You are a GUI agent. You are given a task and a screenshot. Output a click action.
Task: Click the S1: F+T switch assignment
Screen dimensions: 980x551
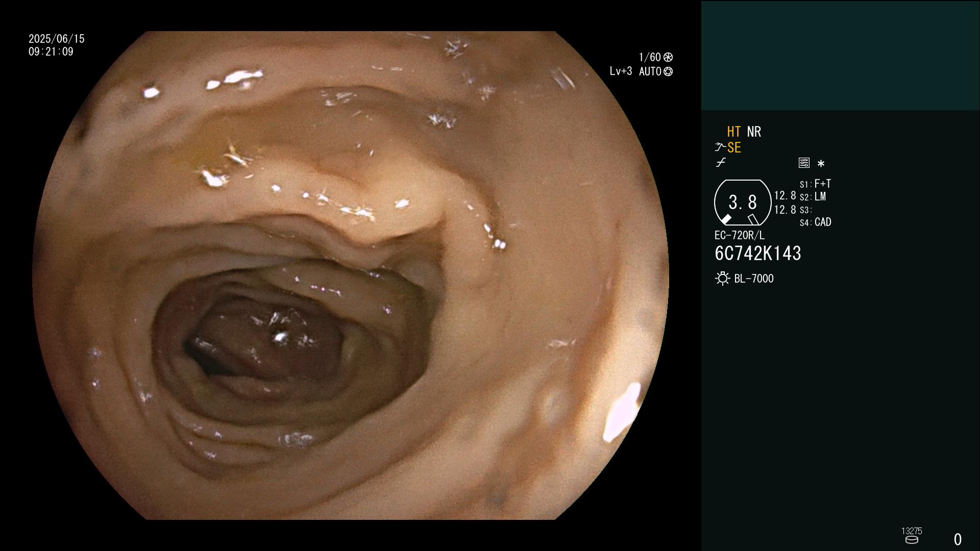tap(815, 184)
